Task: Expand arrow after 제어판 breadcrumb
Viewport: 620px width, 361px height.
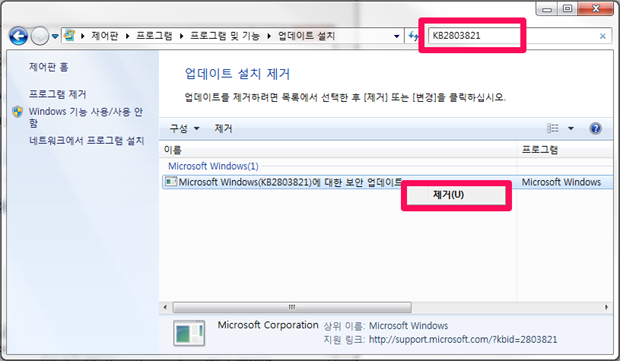Action: [x=127, y=36]
